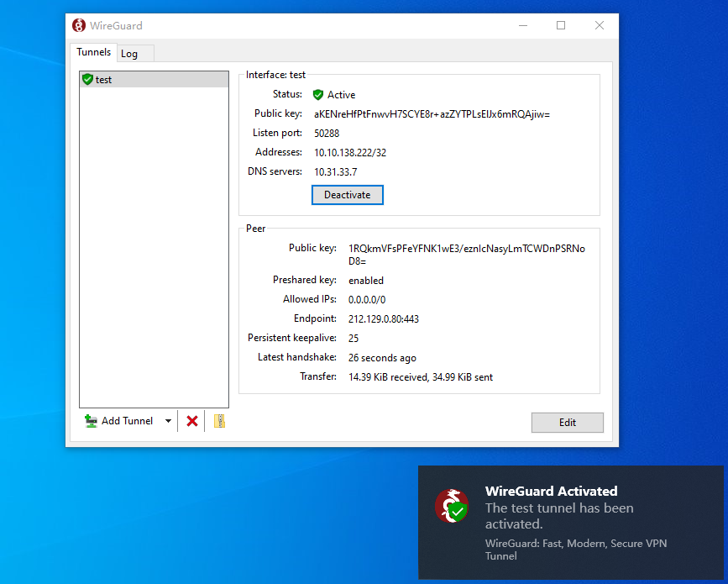Open Edit for the test tunnel
The image size is (728, 584).
(568, 423)
